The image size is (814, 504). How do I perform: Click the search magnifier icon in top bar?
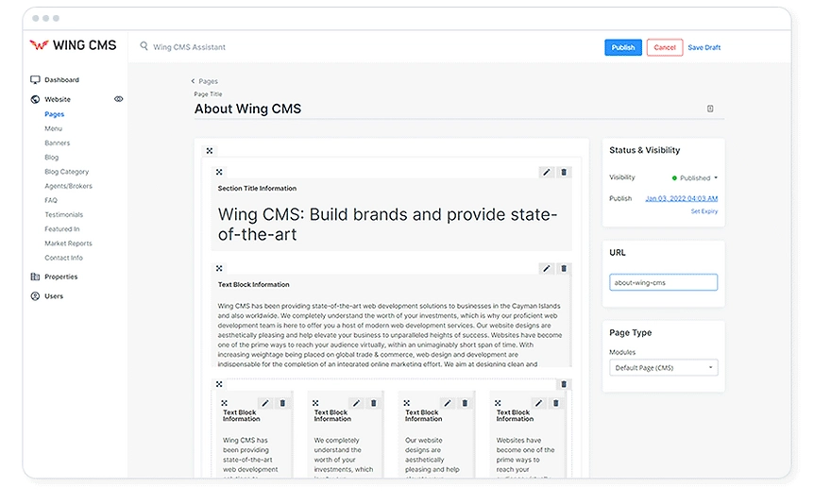point(144,46)
